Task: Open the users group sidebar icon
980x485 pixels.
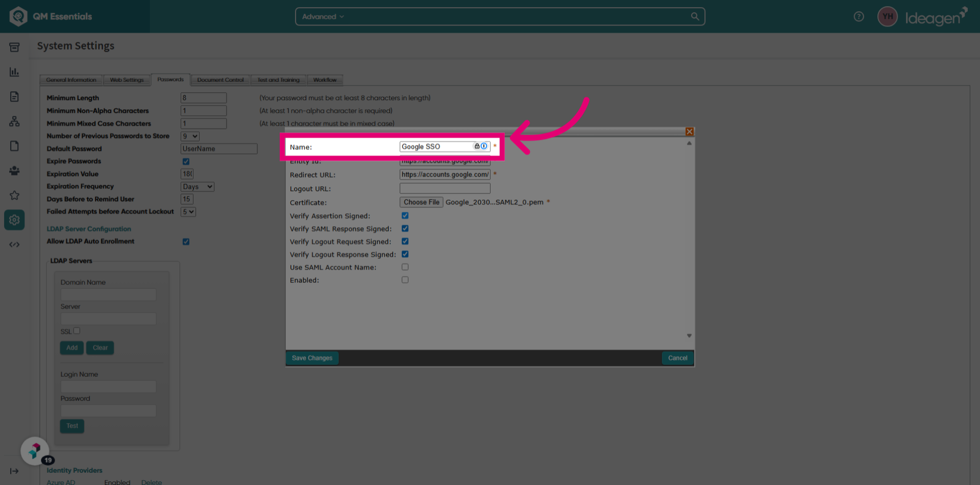Action: pyautogui.click(x=14, y=171)
